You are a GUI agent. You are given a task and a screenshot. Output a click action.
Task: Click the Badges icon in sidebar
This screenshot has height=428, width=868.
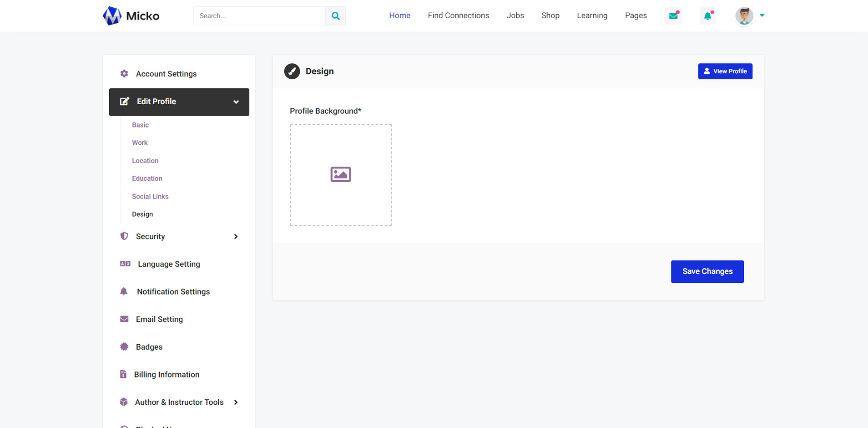coord(124,347)
